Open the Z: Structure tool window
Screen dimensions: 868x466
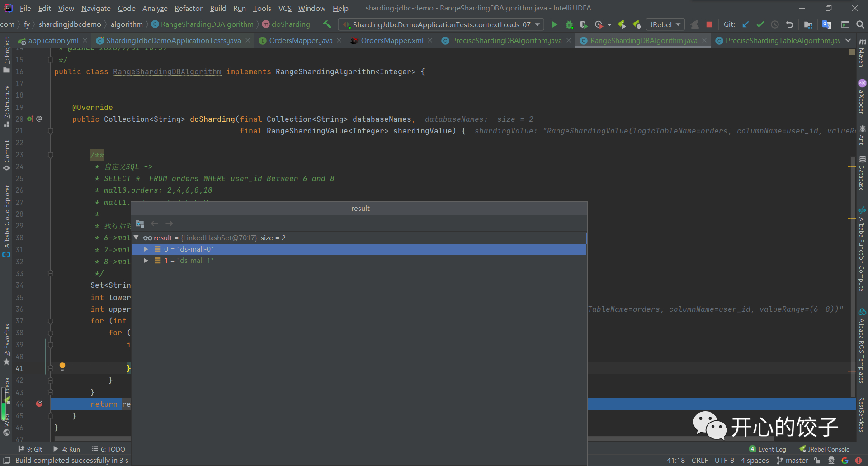[7, 106]
